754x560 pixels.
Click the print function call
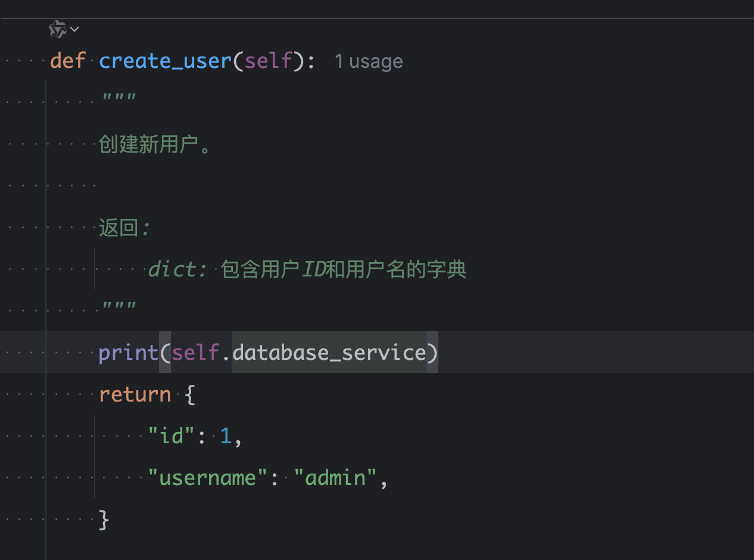coord(128,352)
